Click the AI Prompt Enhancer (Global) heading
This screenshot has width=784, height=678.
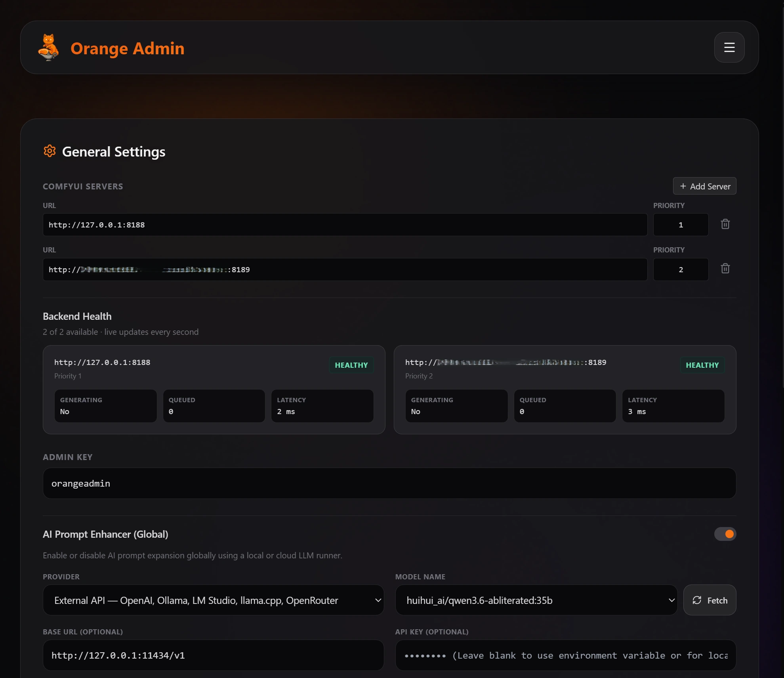tap(105, 534)
